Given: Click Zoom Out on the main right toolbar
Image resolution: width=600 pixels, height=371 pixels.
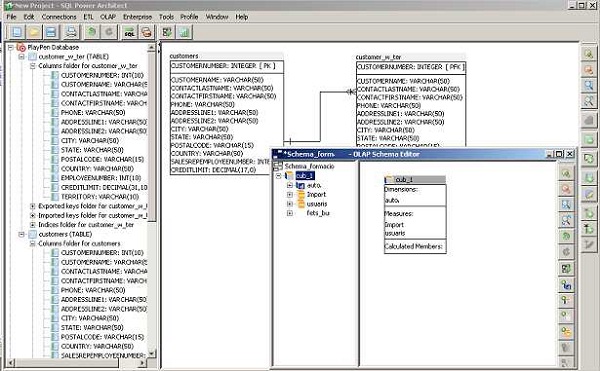Looking at the screenshot, I should coord(589,70).
